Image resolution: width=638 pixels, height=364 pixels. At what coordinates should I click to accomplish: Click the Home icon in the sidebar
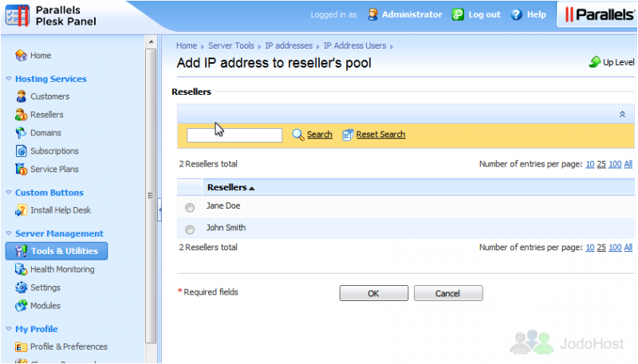(22, 55)
